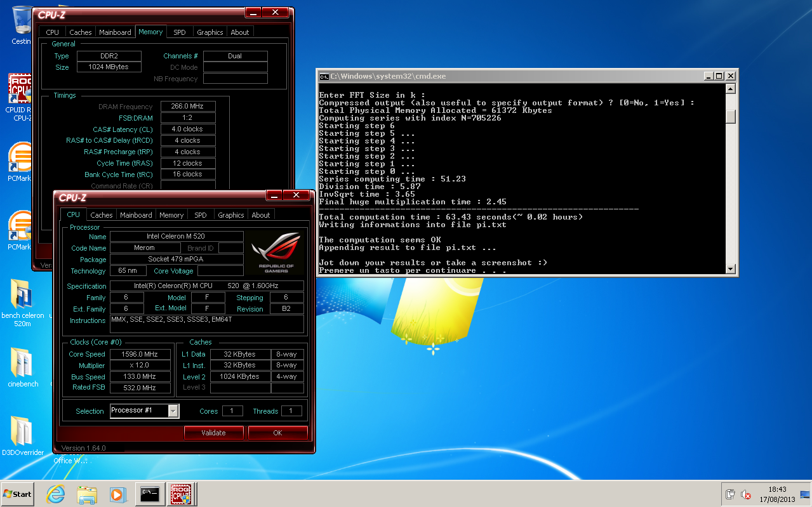Click the volume icon in system tray

[746, 495]
